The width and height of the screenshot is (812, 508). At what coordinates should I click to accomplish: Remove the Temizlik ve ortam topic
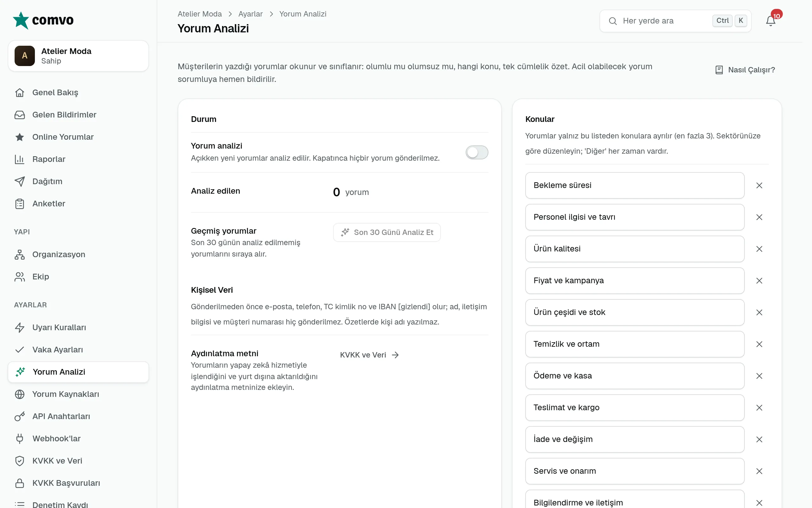coord(759,344)
